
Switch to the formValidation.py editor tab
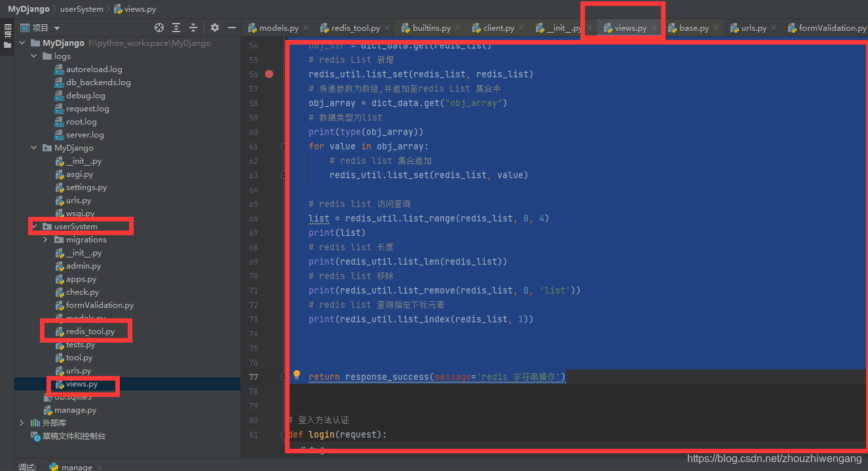coord(832,28)
